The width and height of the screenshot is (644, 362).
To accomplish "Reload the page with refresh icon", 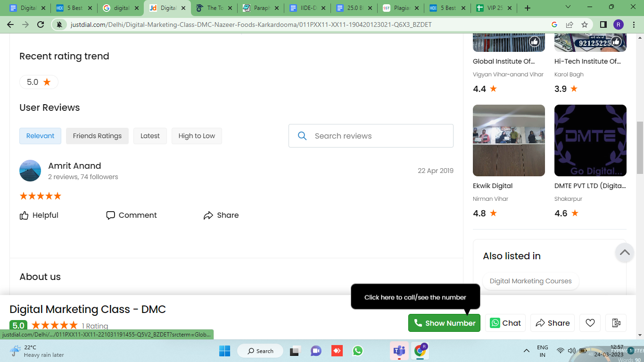I will 41,25.
